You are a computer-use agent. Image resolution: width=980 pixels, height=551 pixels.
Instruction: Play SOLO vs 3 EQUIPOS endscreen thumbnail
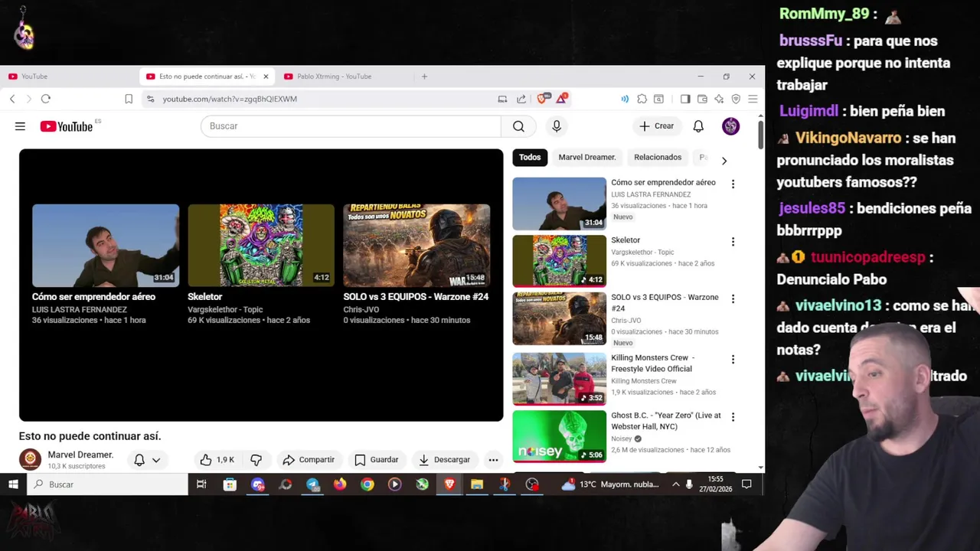416,245
